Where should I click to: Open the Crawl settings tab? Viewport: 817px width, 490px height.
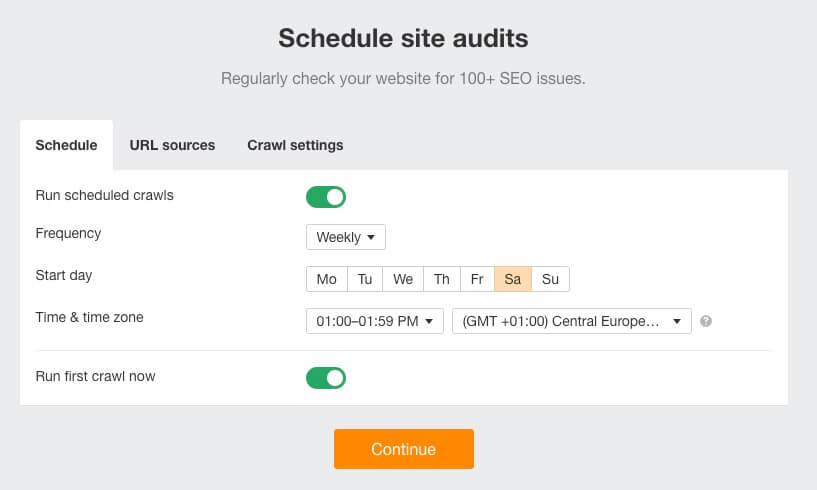[x=295, y=145]
